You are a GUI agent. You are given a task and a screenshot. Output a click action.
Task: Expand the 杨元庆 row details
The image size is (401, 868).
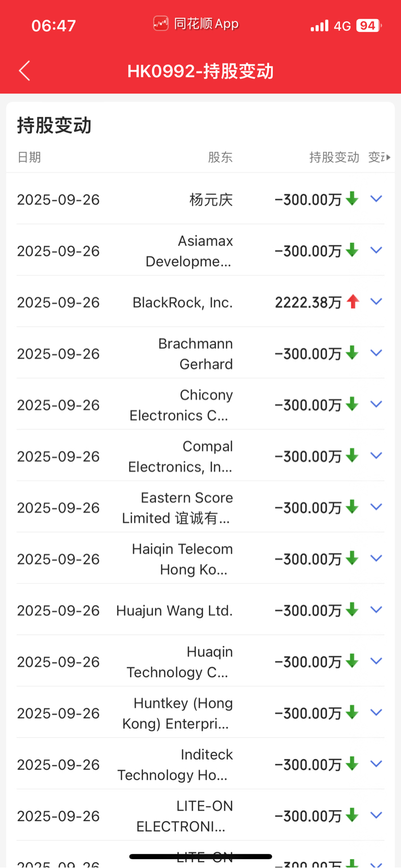pyautogui.click(x=376, y=199)
